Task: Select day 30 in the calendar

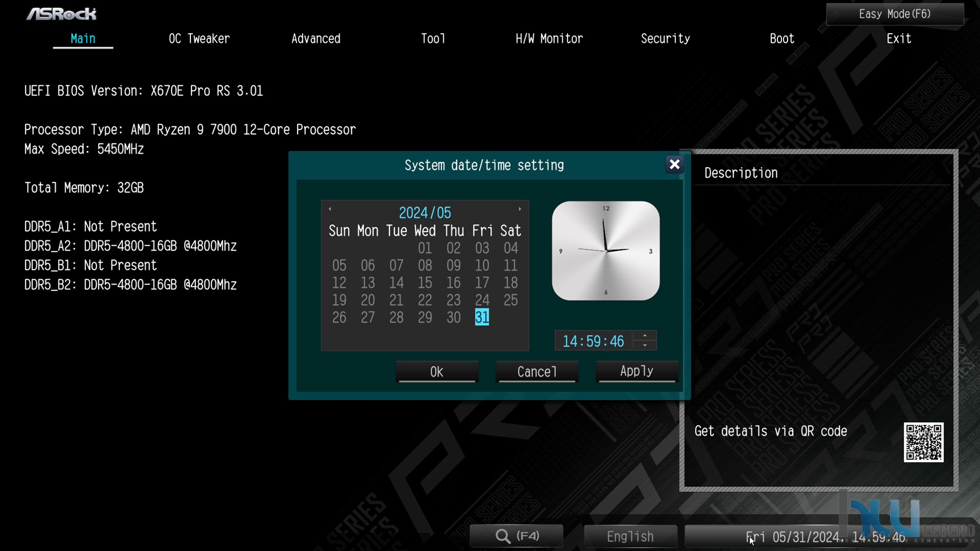Action: coord(454,318)
